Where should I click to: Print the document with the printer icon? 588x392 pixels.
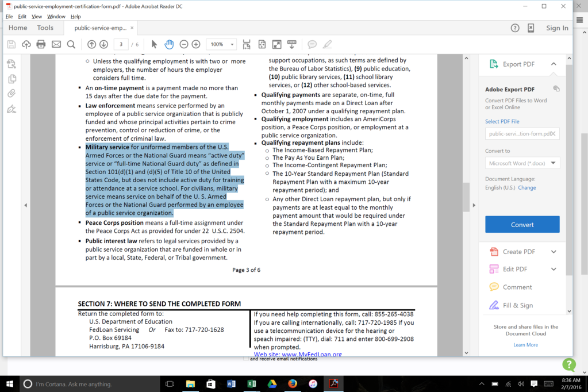(x=41, y=44)
